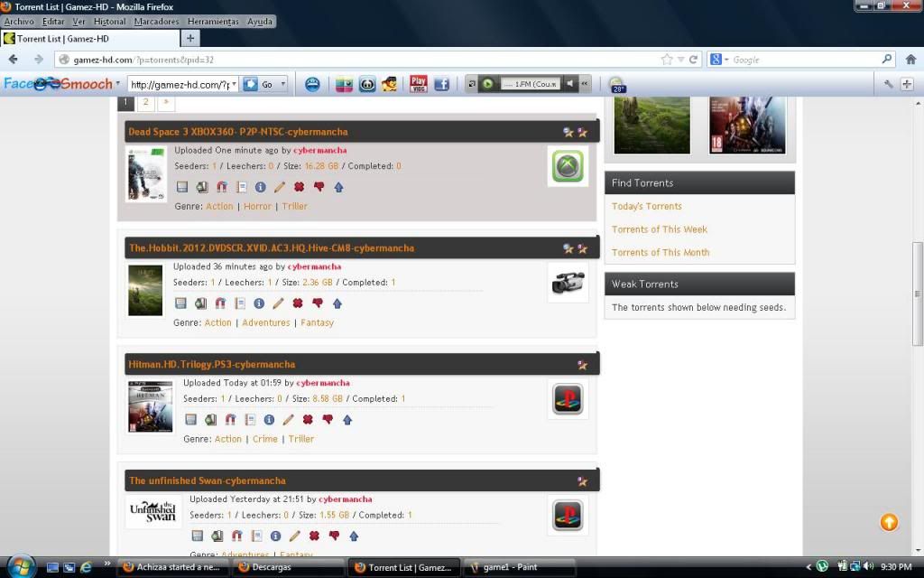Click the star icon on Hitman HD Trilogy header
This screenshot has height=578, width=924.
(x=582, y=365)
